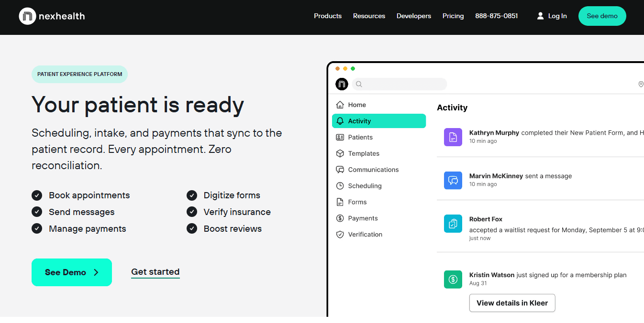Click the Home house icon in sidebar
Screen dimensions: 644x323
coord(340,105)
